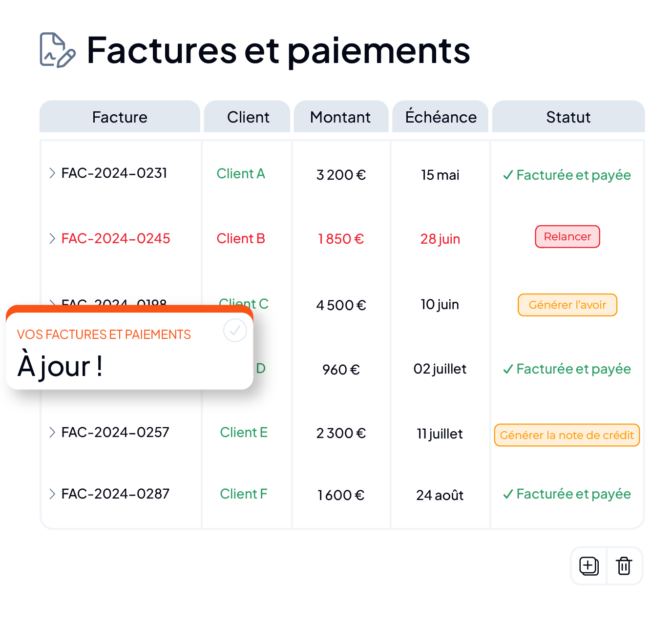Expand invoice FAC-2024-0245 row
The height and width of the screenshot is (625, 672).
[x=52, y=238]
